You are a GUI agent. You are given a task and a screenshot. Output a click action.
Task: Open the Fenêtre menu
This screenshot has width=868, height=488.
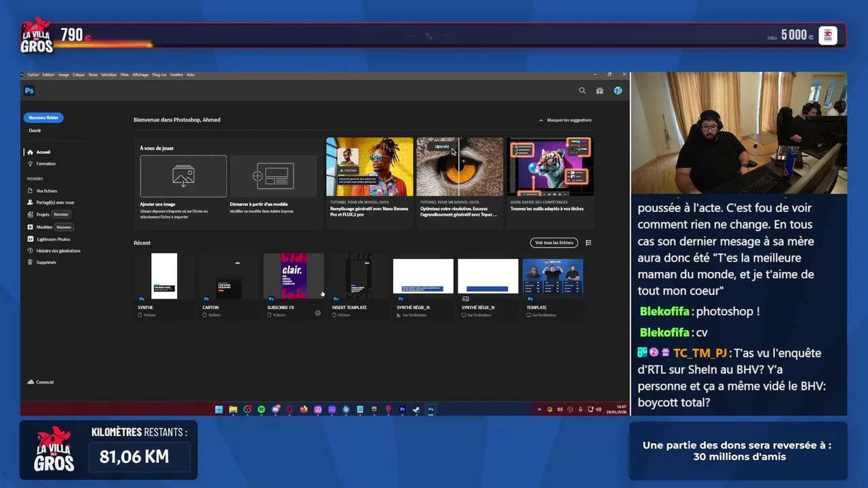pos(176,75)
